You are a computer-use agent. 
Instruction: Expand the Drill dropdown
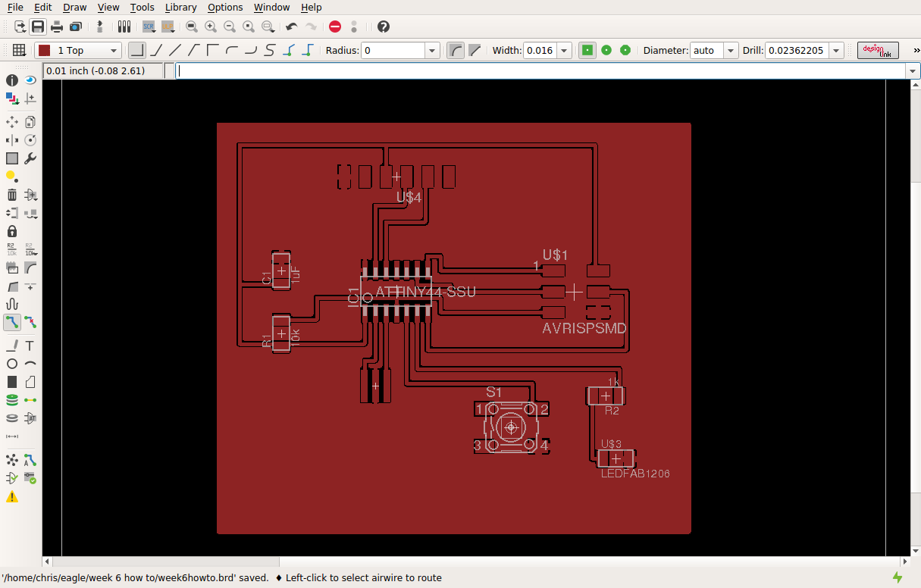pos(836,51)
